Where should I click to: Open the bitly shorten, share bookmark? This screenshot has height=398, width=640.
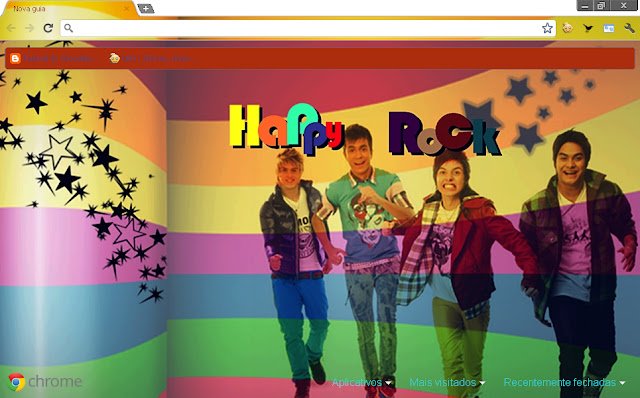click(154, 58)
